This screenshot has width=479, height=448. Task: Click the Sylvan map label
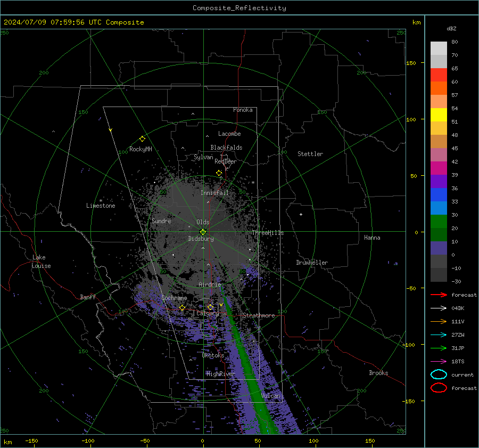203,157
